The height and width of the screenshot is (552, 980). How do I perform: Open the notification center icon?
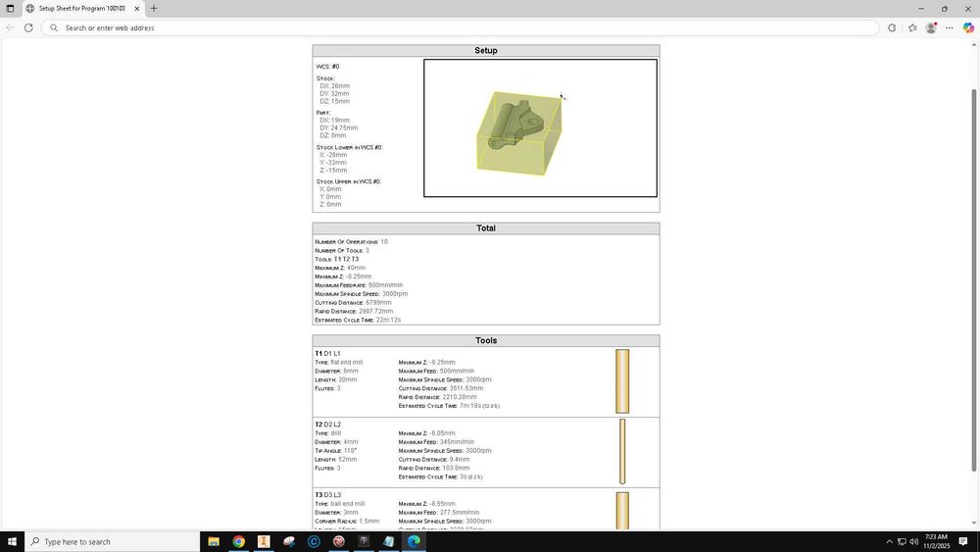pyautogui.click(x=963, y=541)
